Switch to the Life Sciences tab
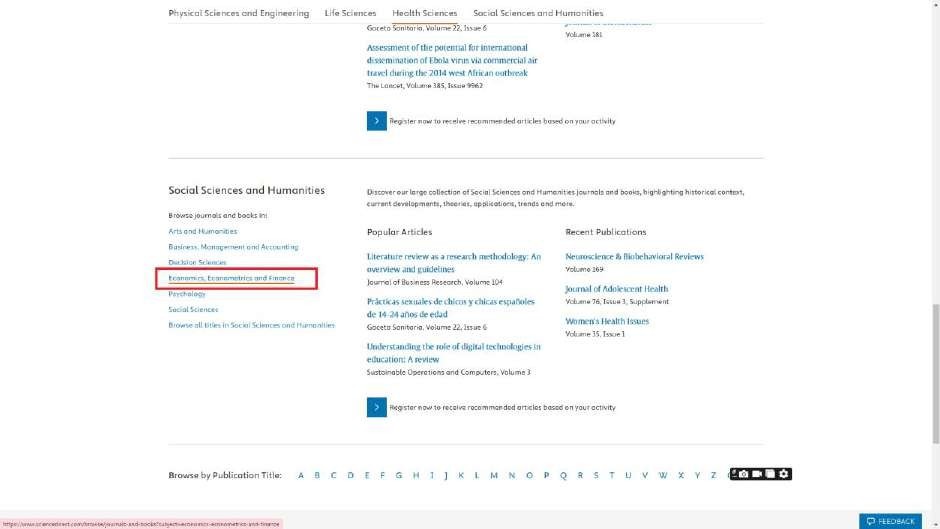 click(350, 13)
